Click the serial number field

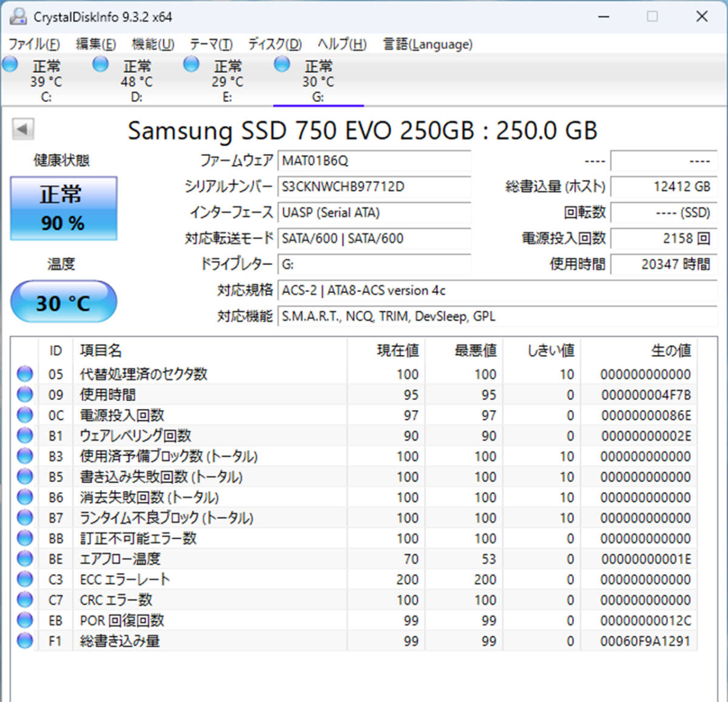pos(374,187)
